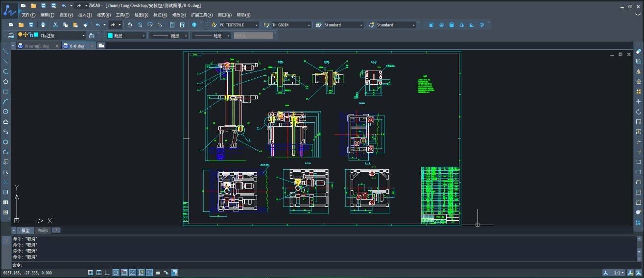
Task: Switch to the 布局1 layout tab
Action: pyautogui.click(x=43, y=230)
